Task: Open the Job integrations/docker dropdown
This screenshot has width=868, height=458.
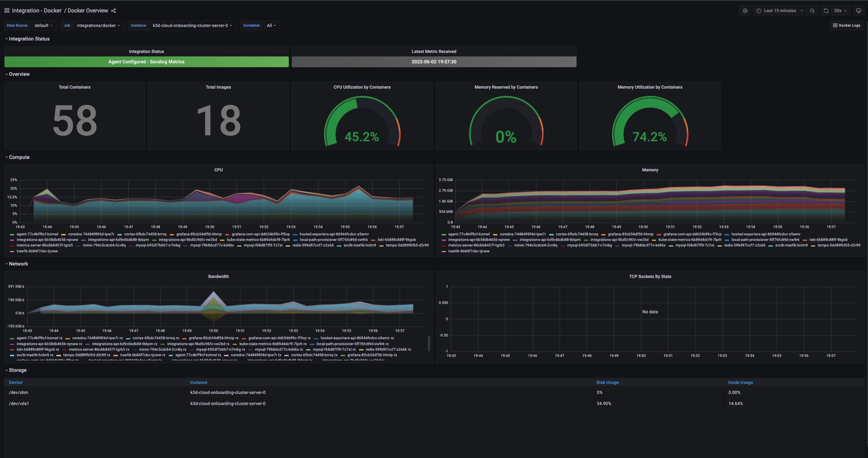Action: click(99, 26)
